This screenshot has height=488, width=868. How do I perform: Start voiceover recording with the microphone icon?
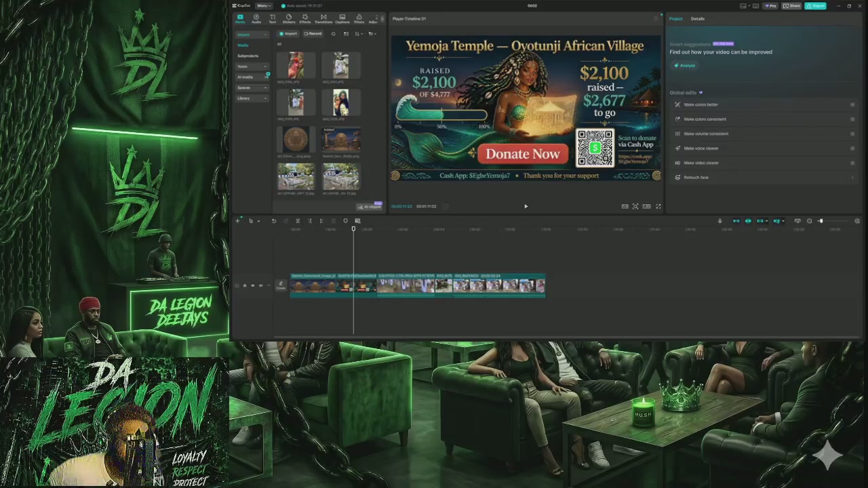click(720, 221)
